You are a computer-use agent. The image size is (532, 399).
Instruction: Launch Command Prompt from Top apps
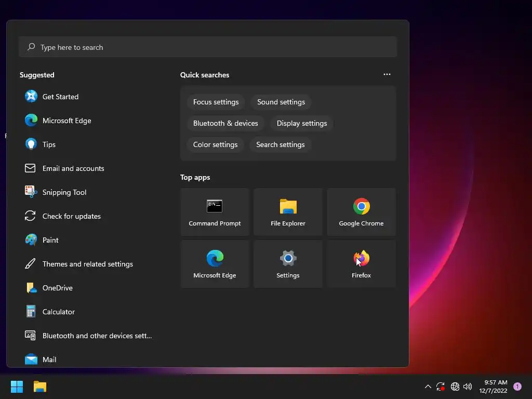point(215,212)
